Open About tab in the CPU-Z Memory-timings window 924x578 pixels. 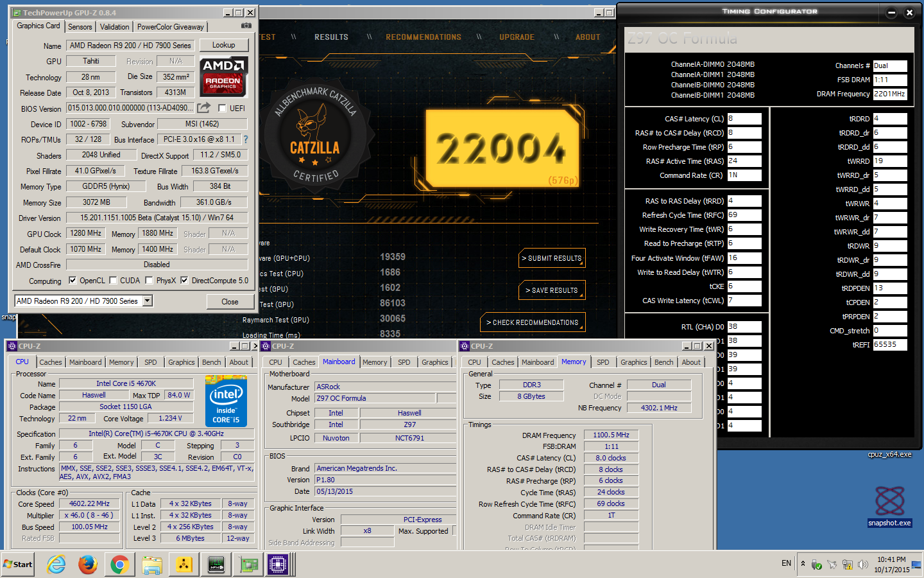691,362
